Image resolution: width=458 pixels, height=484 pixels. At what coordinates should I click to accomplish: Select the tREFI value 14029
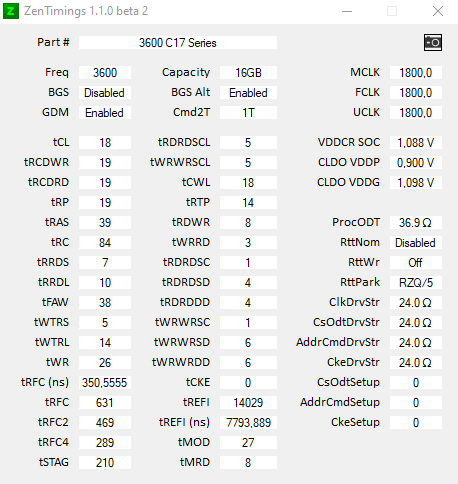tap(248, 403)
